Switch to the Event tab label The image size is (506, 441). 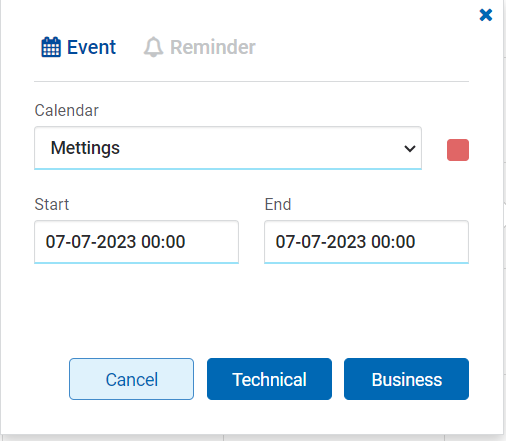click(91, 47)
